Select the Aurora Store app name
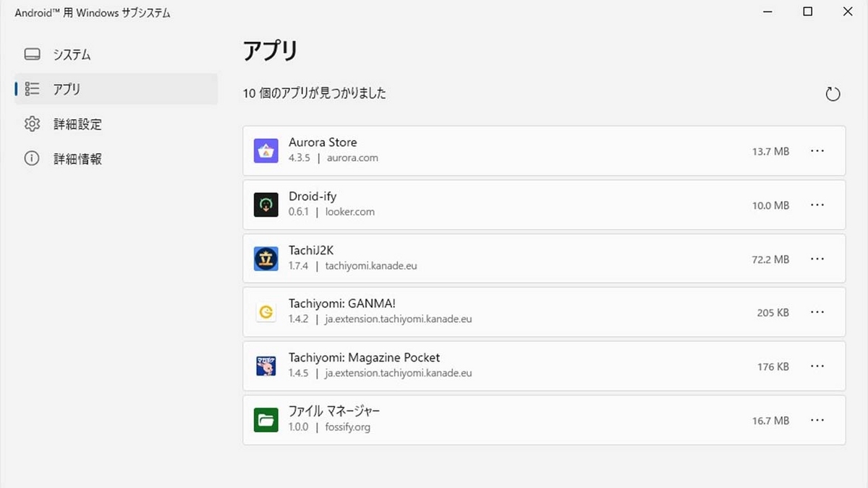The width and height of the screenshot is (868, 488). click(323, 142)
